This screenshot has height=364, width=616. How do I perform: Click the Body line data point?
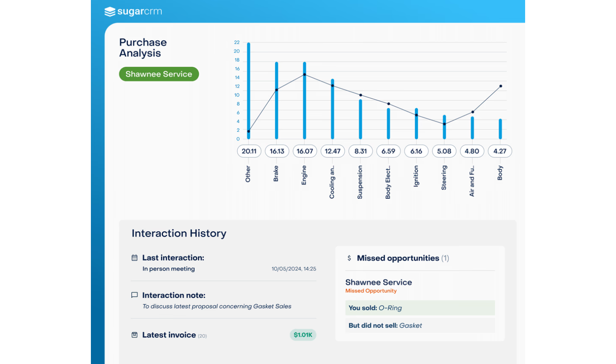coord(501,86)
